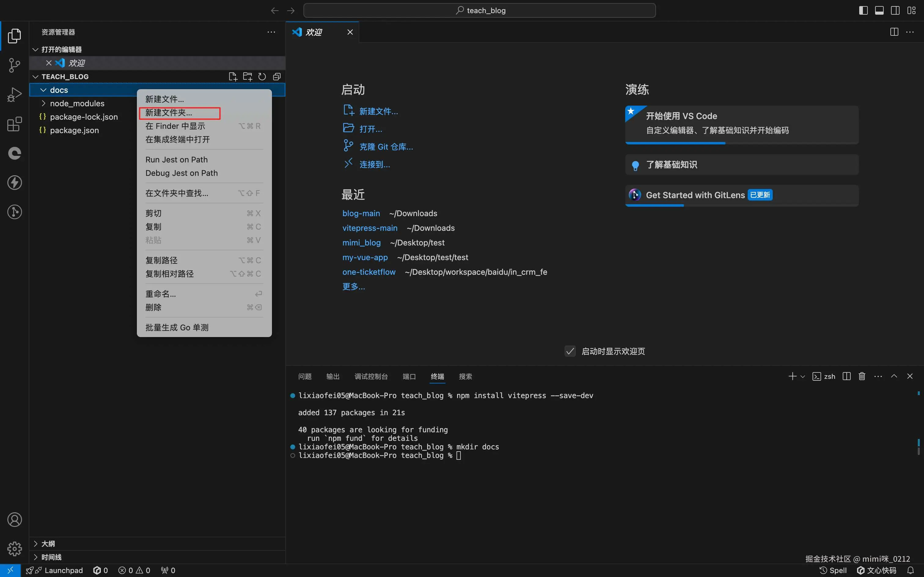Split the editor to the right
924x577 pixels.
coord(894,32)
